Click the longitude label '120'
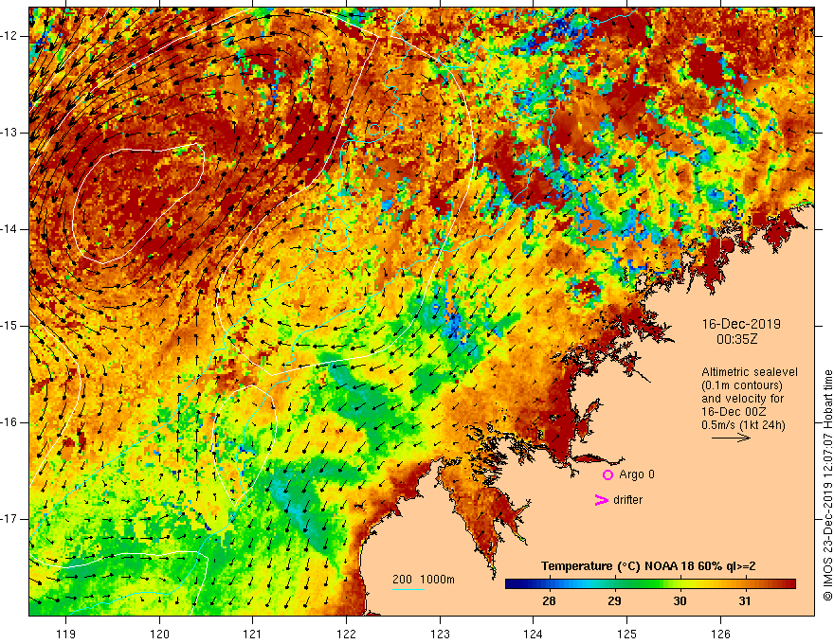Screen dimensions: 834x644 159,634
